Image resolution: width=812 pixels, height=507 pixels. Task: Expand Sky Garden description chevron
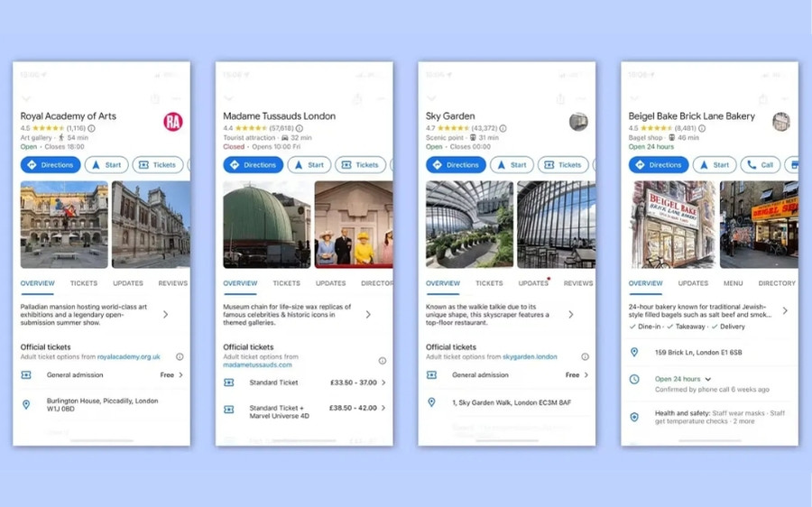[571, 314]
